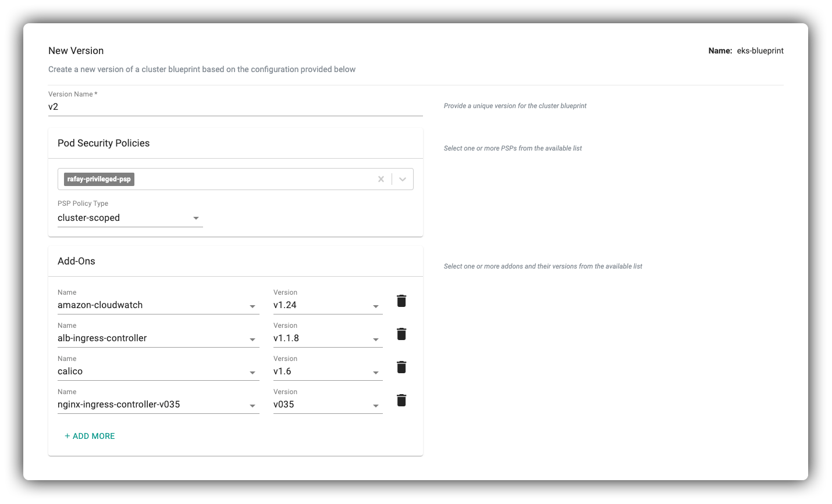832x504 pixels.
Task: Click the 'Create a new version' description text
Action: pyautogui.click(x=202, y=69)
